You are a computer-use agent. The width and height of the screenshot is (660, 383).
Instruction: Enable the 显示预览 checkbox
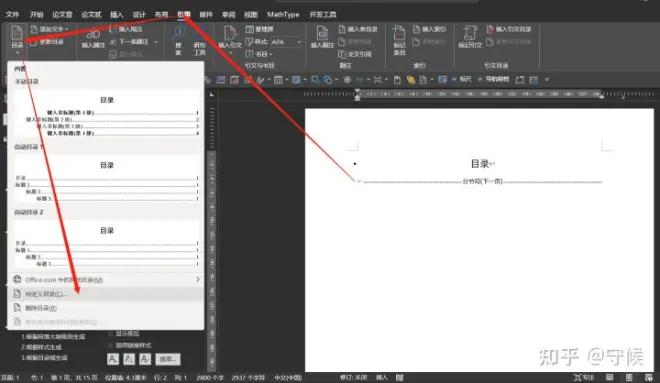pyautogui.click(x=111, y=333)
